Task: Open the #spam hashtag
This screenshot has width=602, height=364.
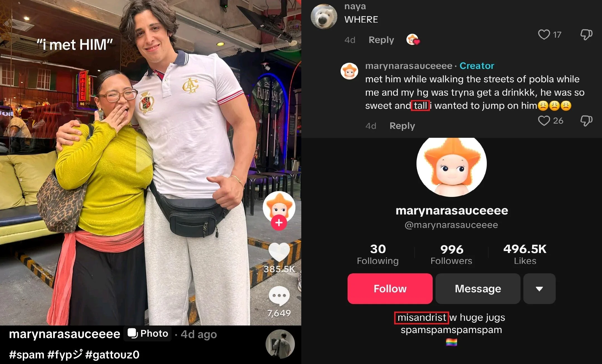Action: (x=27, y=355)
